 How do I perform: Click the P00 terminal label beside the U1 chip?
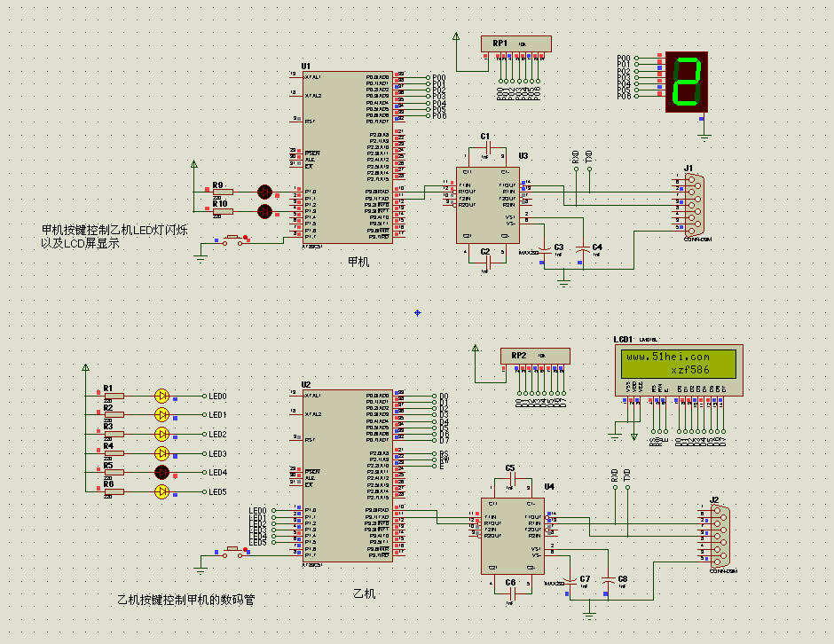pos(439,78)
